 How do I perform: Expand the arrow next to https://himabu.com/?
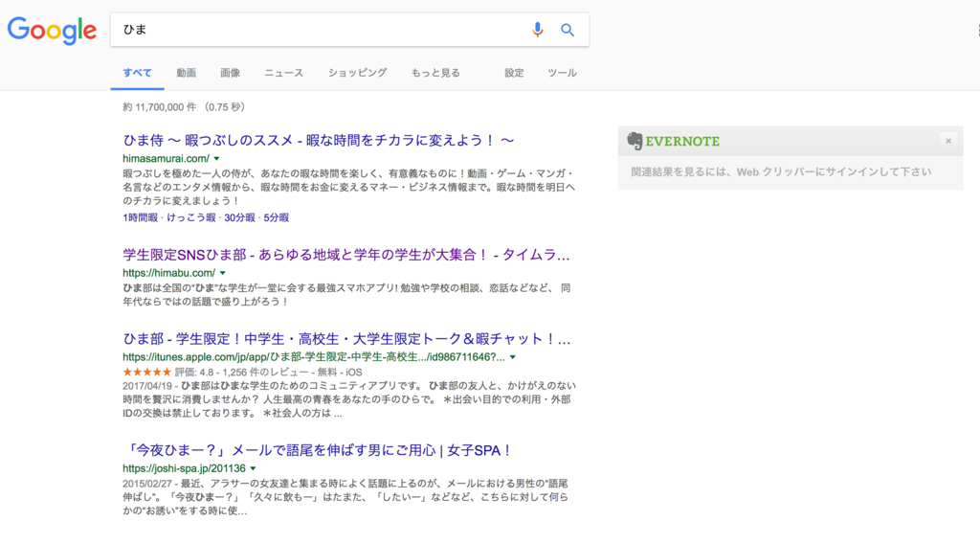click(x=222, y=273)
